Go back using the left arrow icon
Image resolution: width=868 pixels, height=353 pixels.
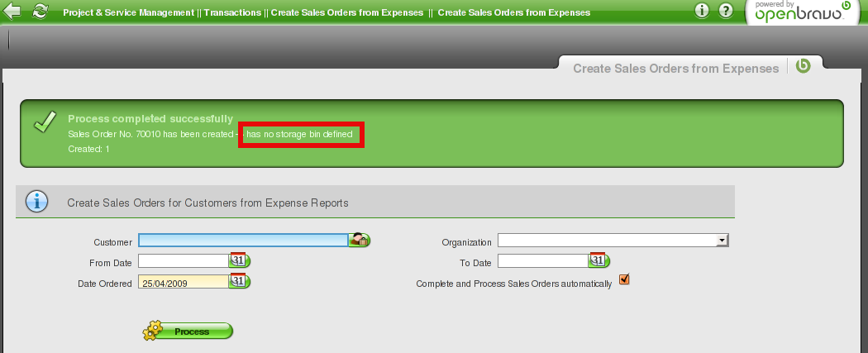[12, 11]
